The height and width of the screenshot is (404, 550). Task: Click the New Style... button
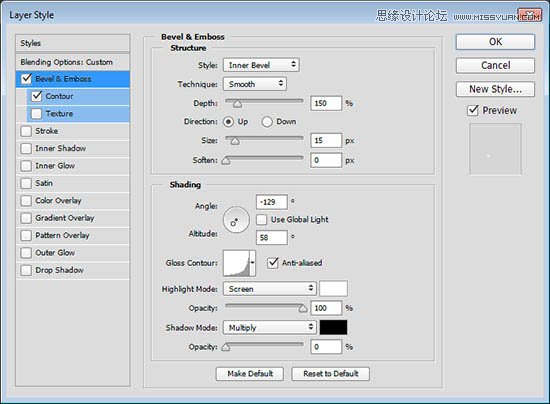(495, 89)
